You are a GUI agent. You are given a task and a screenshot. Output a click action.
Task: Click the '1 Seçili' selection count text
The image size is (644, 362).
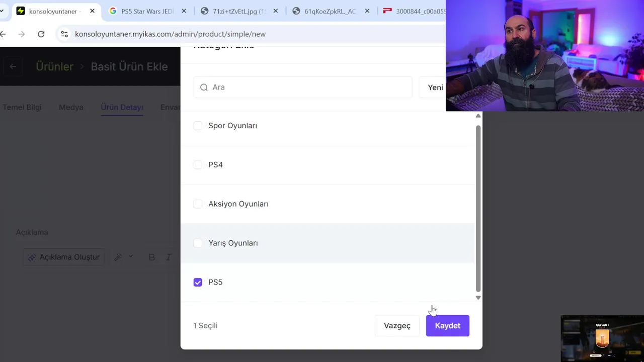(x=205, y=326)
